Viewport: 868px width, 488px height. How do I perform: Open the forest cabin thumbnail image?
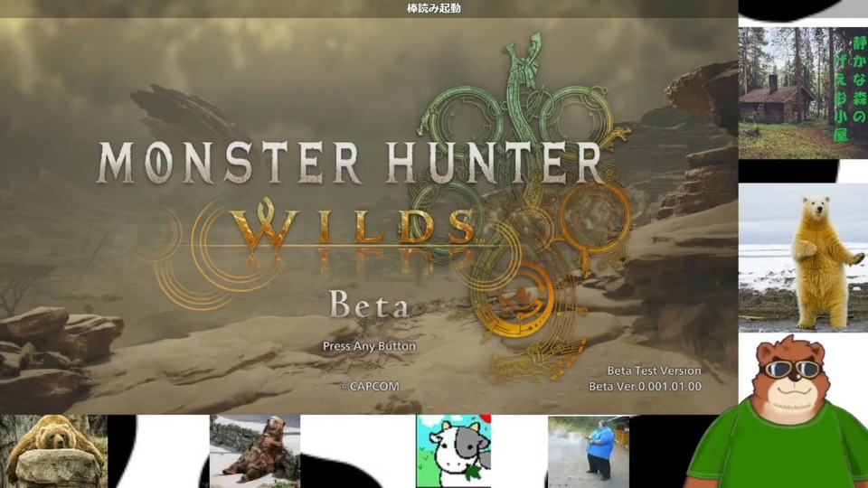[803, 93]
